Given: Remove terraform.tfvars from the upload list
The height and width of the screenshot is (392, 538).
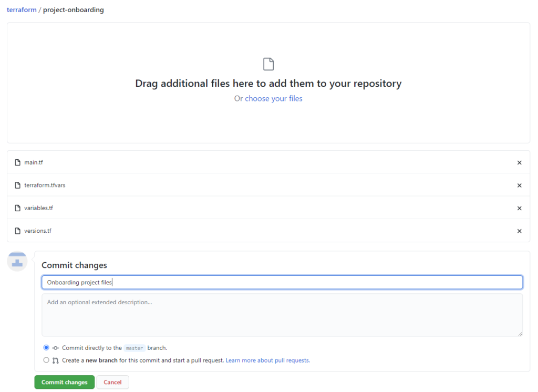Looking at the screenshot, I should point(519,185).
